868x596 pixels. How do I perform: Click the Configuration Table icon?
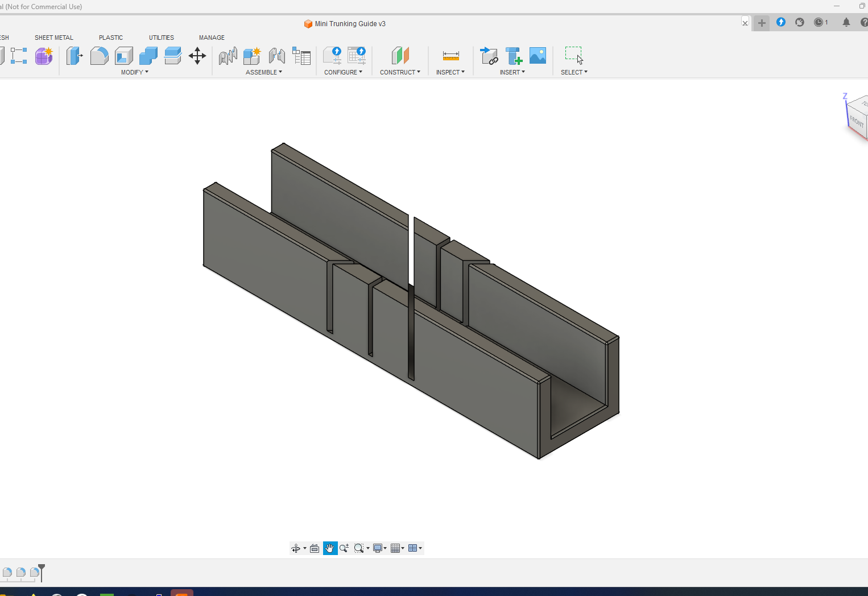pos(357,56)
